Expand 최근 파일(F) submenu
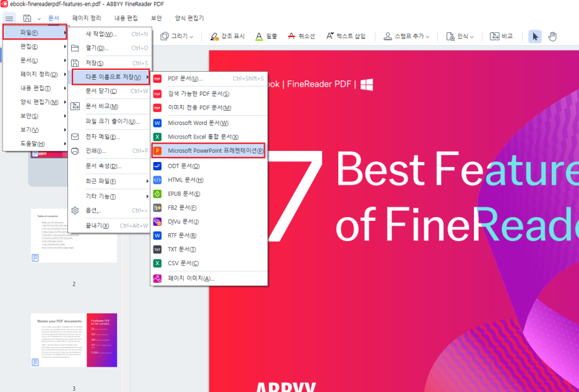This screenshot has height=392, width=579. [109, 181]
